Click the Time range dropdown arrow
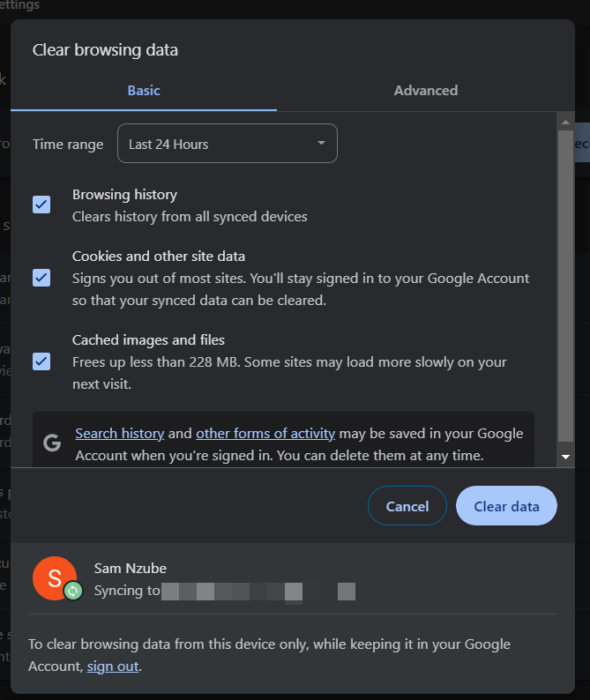Image resolution: width=590 pixels, height=700 pixels. [x=321, y=143]
